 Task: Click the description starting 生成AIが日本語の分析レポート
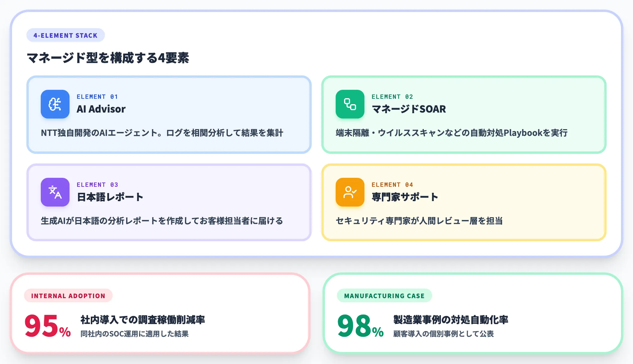point(162,221)
